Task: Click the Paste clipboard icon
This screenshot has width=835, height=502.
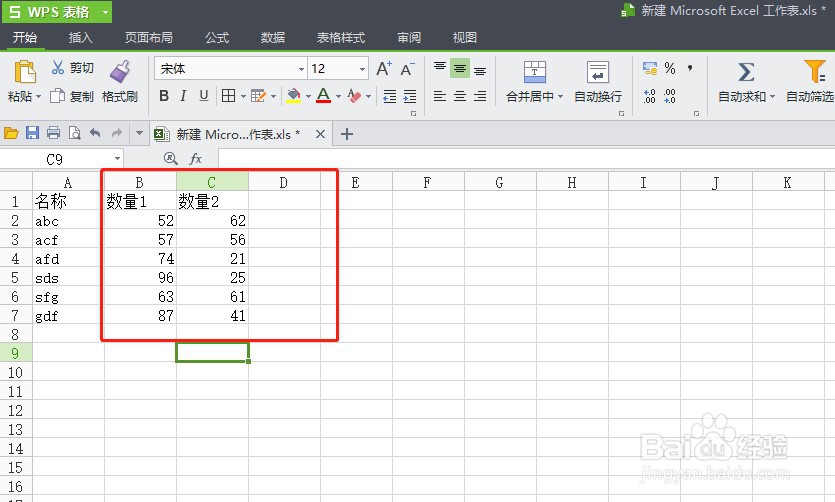Action: coord(24,72)
